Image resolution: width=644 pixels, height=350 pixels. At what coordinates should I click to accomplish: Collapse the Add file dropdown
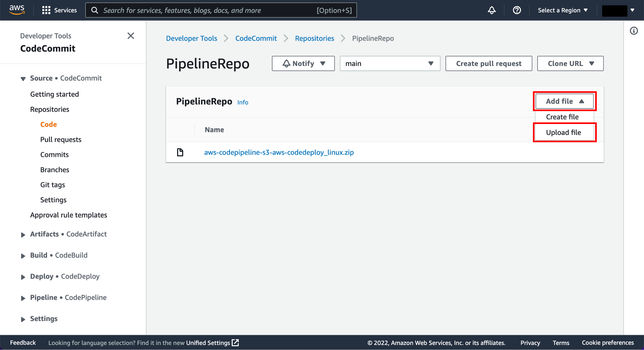[x=565, y=101]
